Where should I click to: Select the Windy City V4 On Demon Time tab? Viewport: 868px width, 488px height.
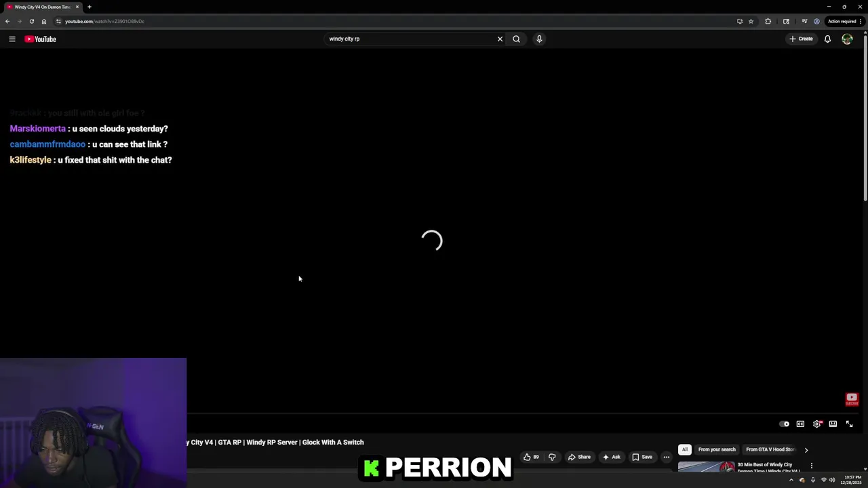[42, 7]
